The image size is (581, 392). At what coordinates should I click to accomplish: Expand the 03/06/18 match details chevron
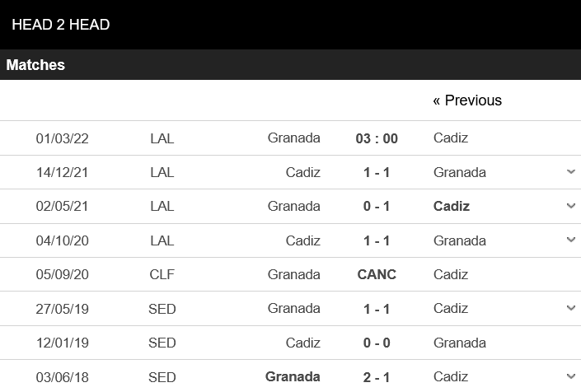[x=570, y=376]
